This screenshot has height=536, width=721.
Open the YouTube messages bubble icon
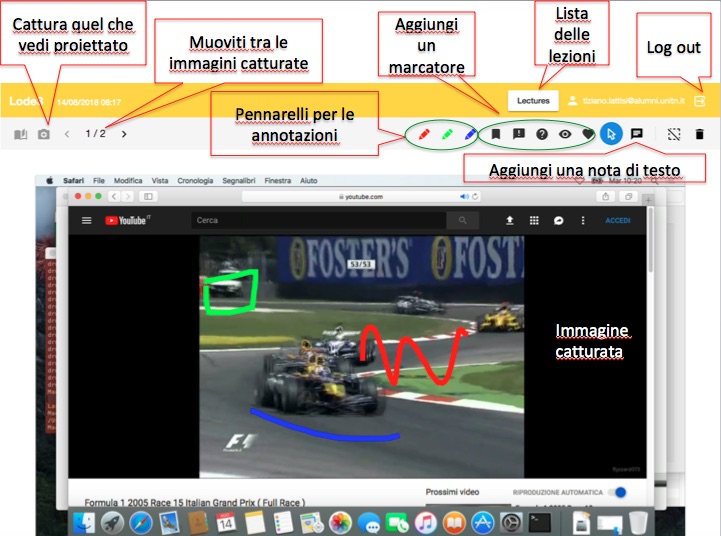pos(558,221)
